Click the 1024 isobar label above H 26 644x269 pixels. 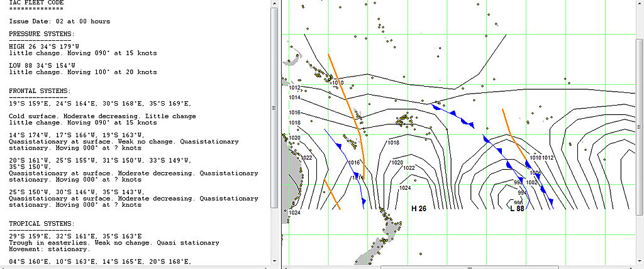[405, 188]
